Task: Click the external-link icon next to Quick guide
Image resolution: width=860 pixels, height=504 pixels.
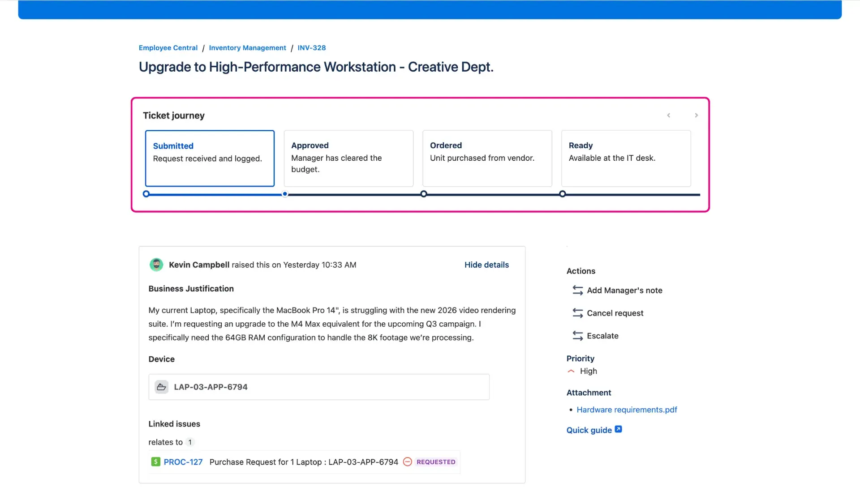Action: click(x=618, y=429)
